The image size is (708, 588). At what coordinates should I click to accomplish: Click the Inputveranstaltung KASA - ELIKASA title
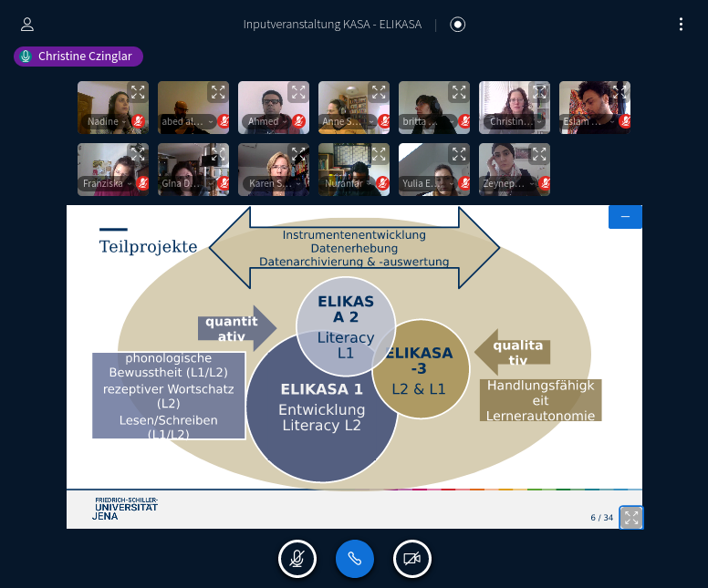pyautogui.click(x=332, y=25)
